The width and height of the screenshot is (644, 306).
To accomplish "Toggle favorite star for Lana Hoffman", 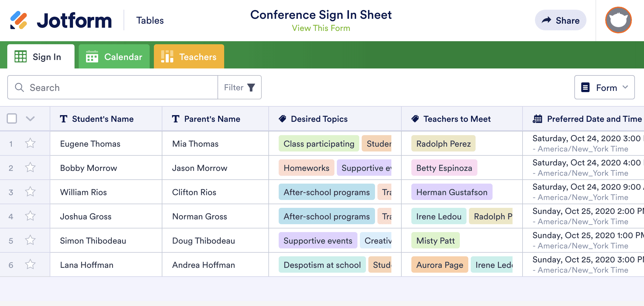I will 30,264.
